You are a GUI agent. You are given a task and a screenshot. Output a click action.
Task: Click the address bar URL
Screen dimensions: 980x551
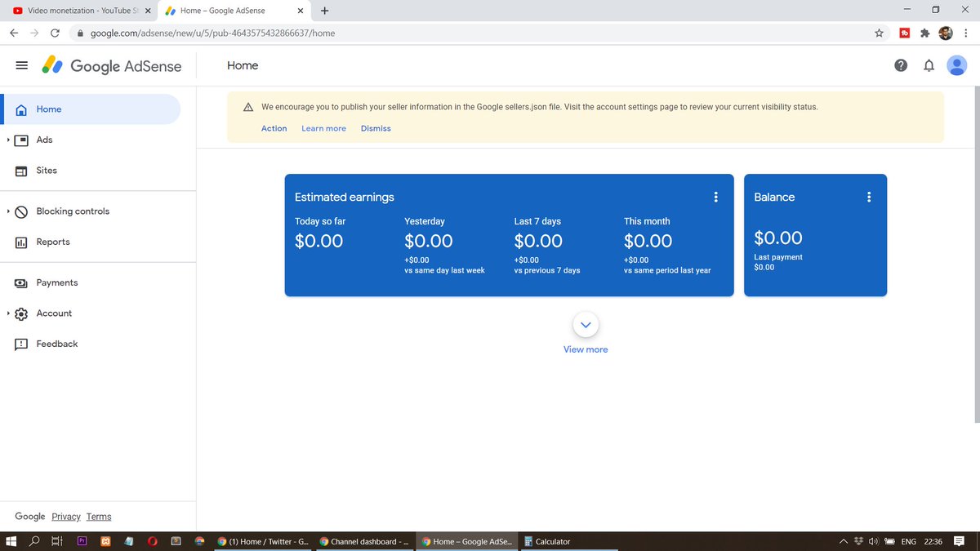[212, 33]
